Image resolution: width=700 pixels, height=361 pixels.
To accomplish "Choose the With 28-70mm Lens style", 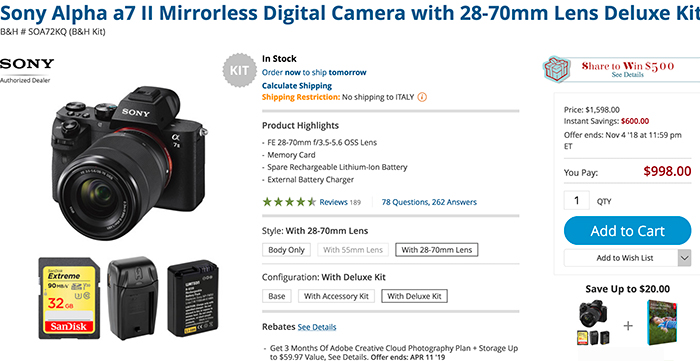I will click(x=437, y=250).
